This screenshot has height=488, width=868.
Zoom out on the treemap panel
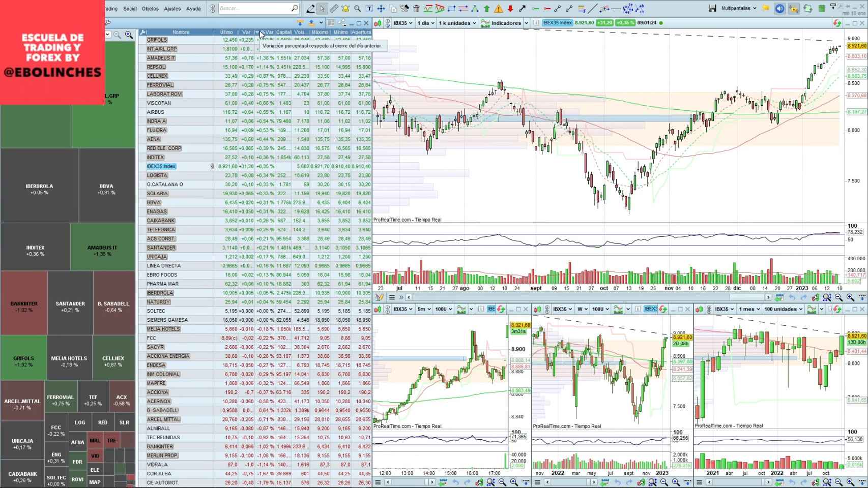point(118,35)
